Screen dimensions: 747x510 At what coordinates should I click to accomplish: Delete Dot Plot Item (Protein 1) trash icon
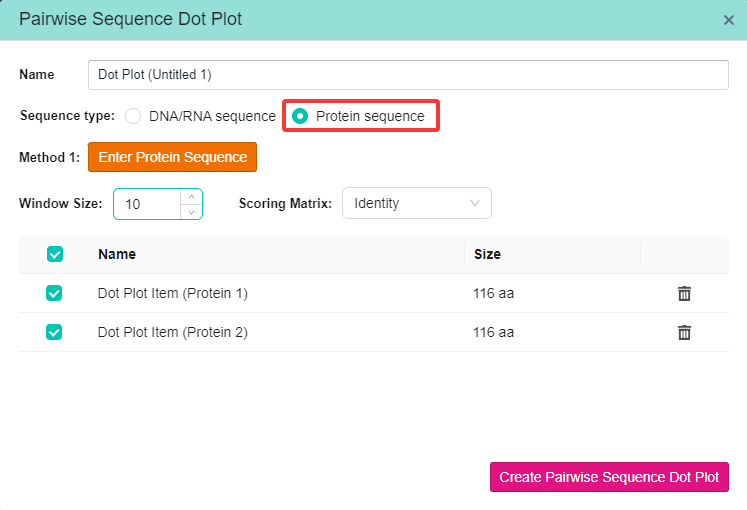(x=684, y=293)
